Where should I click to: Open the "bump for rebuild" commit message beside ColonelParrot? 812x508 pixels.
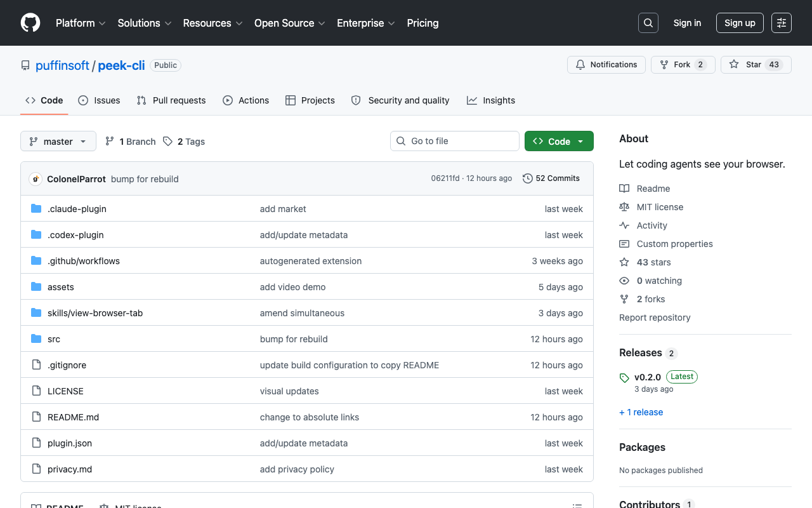coord(145,179)
